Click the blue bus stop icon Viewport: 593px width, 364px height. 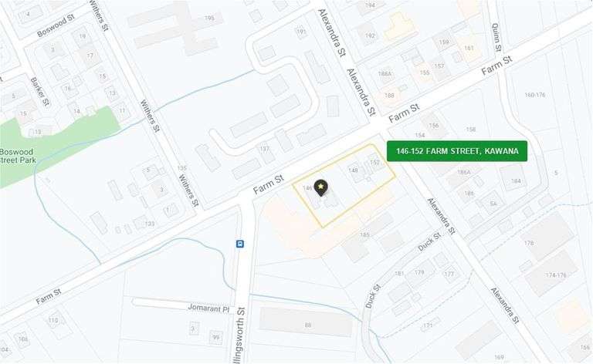point(240,244)
